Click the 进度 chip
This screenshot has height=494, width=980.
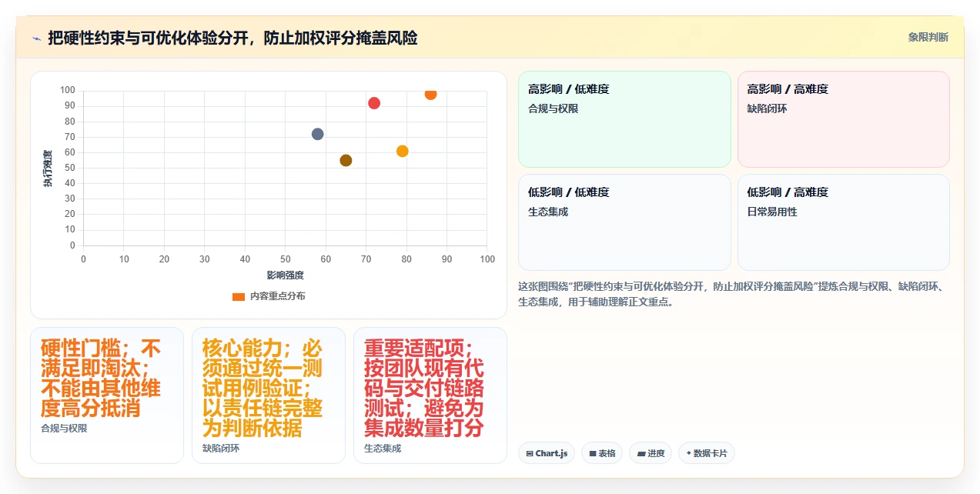pyautogui.click(x=650, y=453)
